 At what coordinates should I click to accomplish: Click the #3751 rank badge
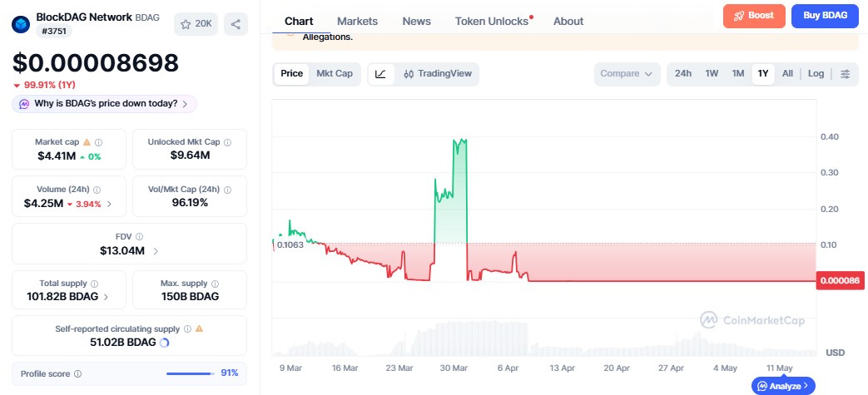click(x=54, y=32)
